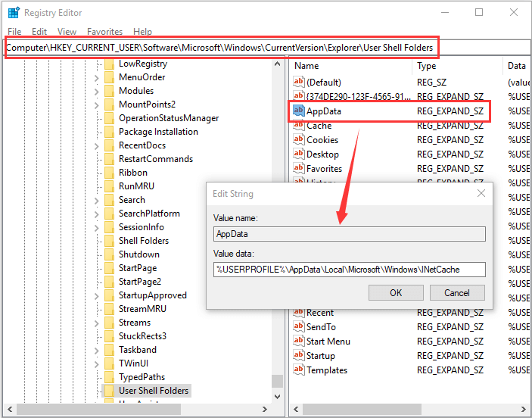The width and height of the screenshot is (532, 418).
Task: Click the Modules folder icon
Action: click(x=109, y=91)
